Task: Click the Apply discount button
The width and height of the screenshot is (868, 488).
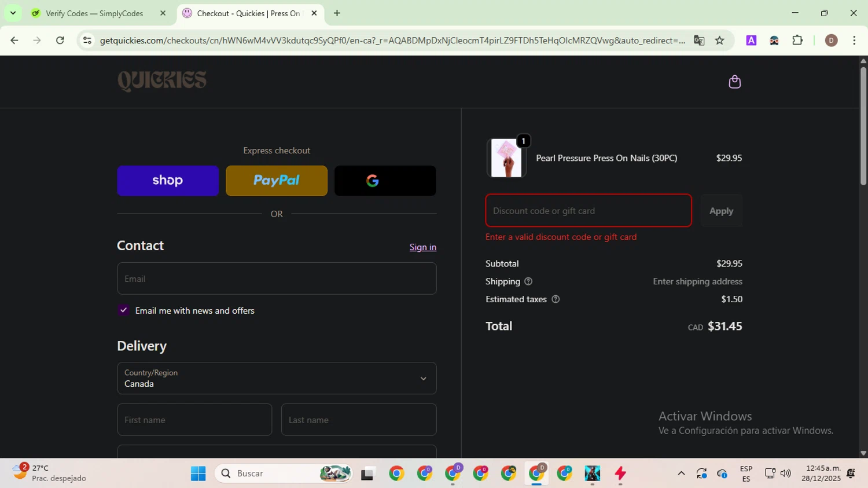Action: point(721,211)
